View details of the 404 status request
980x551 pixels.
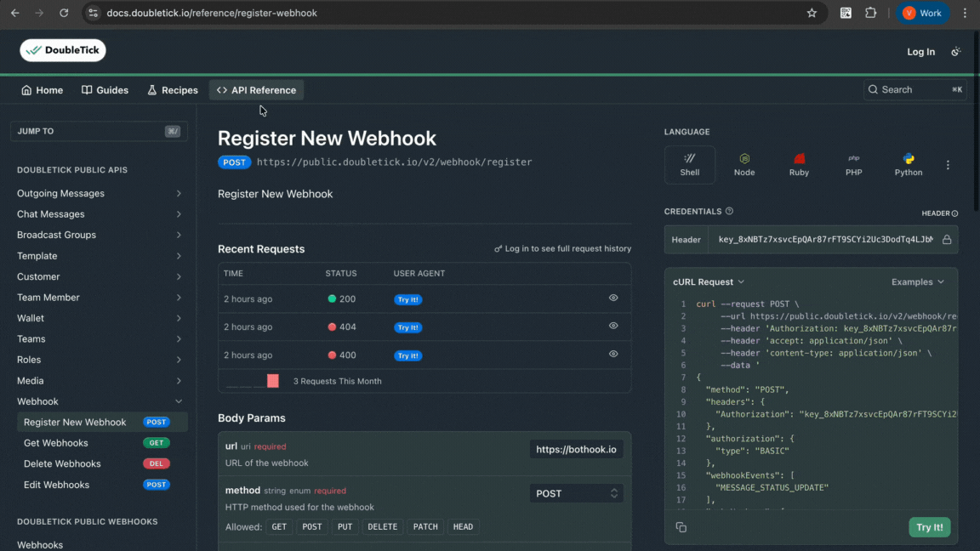[x=613, y=327]
